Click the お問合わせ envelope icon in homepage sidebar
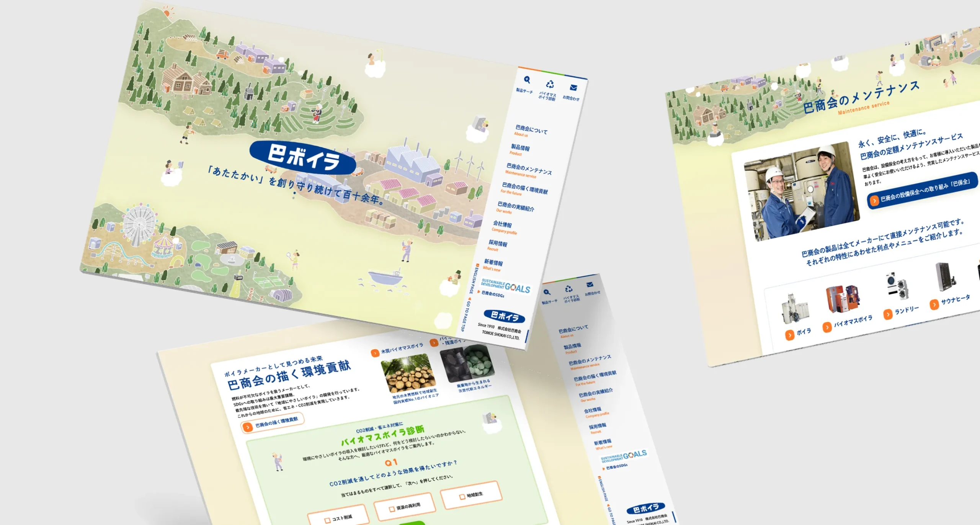Image resolution: width=980 pixels, height=525 pixels. [x=573, y=88]
